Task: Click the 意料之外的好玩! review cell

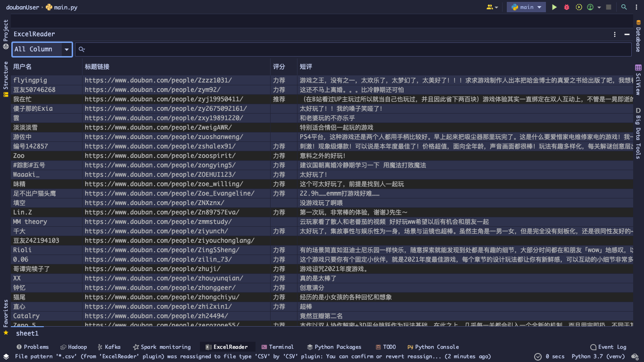Action: click(x=466, y=156)
